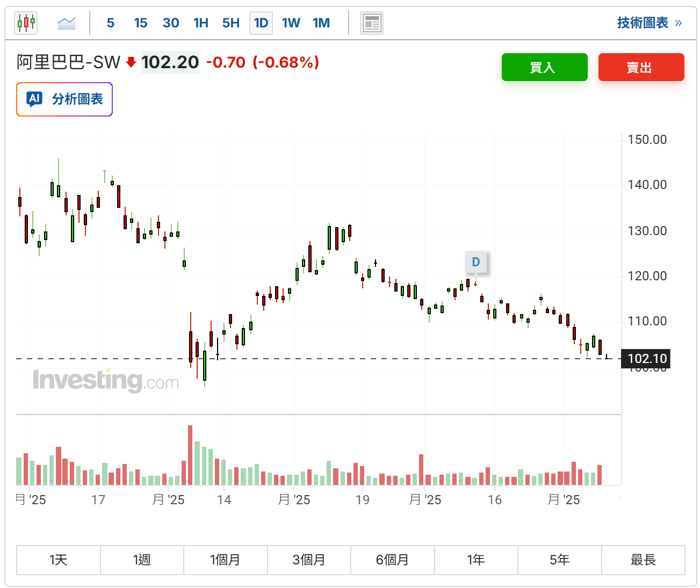Image resolution: width=700 pixels, height=588 pixels.
Task: Select the 30 minute interval
Action: tap(171, 23)
